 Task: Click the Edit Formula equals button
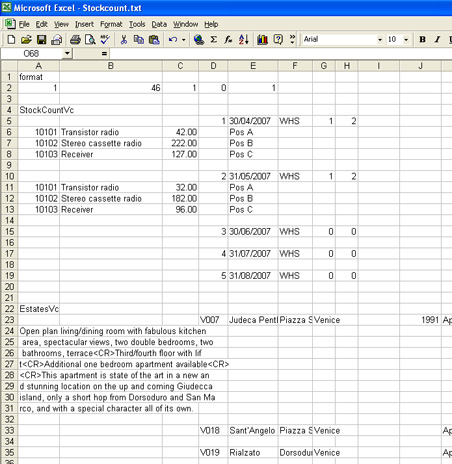pos(104,53)
